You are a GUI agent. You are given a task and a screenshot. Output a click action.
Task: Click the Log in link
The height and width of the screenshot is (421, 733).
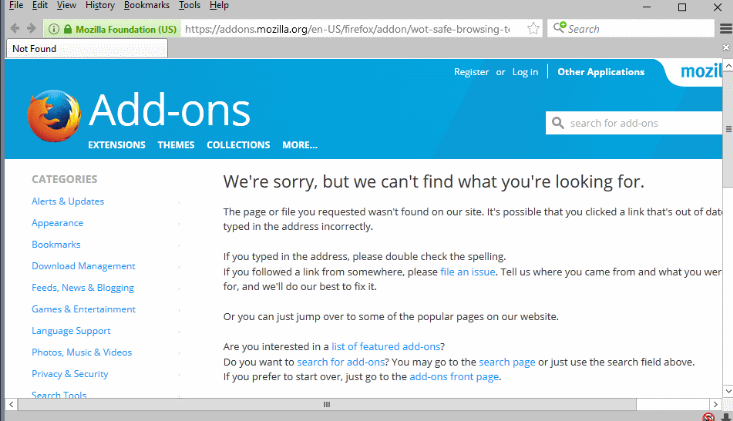tap(525, 72)
